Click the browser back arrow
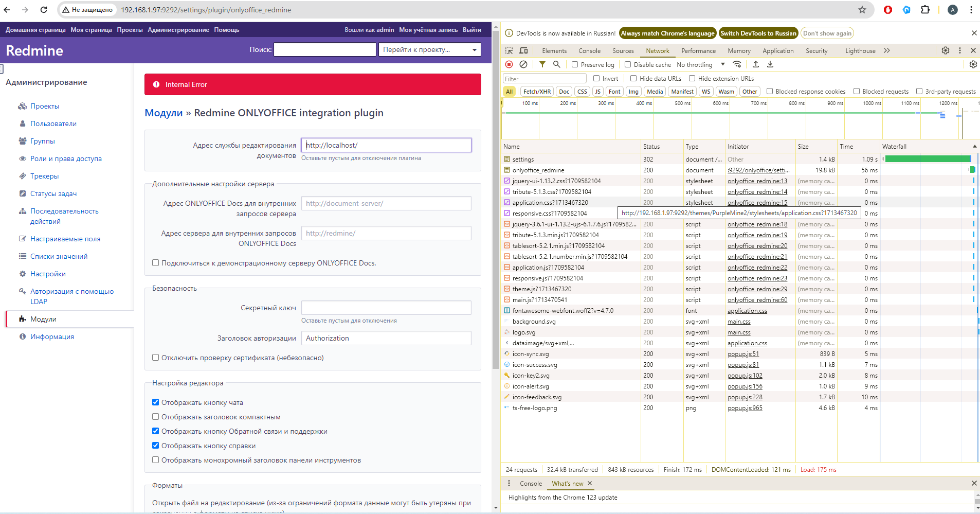 click(x=7, y=10)
